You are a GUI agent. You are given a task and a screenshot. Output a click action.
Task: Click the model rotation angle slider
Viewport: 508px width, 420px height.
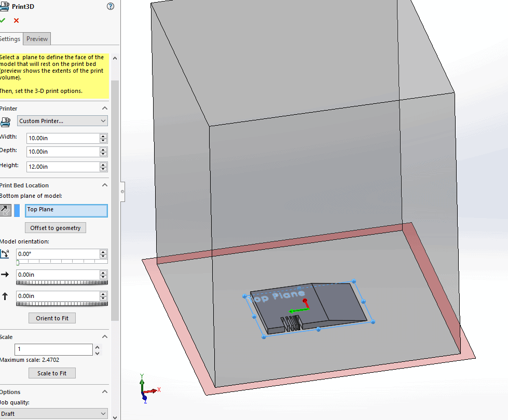(x=62, y=263)
